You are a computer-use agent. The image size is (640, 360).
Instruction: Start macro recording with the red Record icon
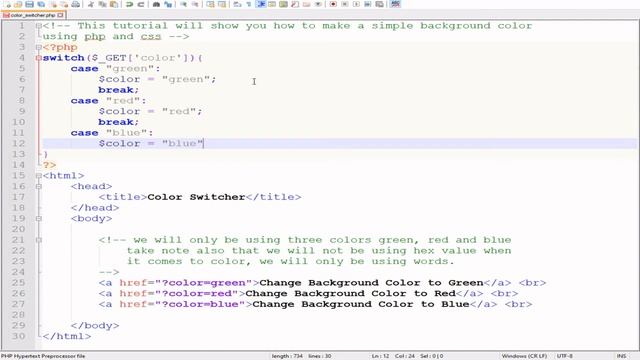pyautogui.click(x=333, y=4)
